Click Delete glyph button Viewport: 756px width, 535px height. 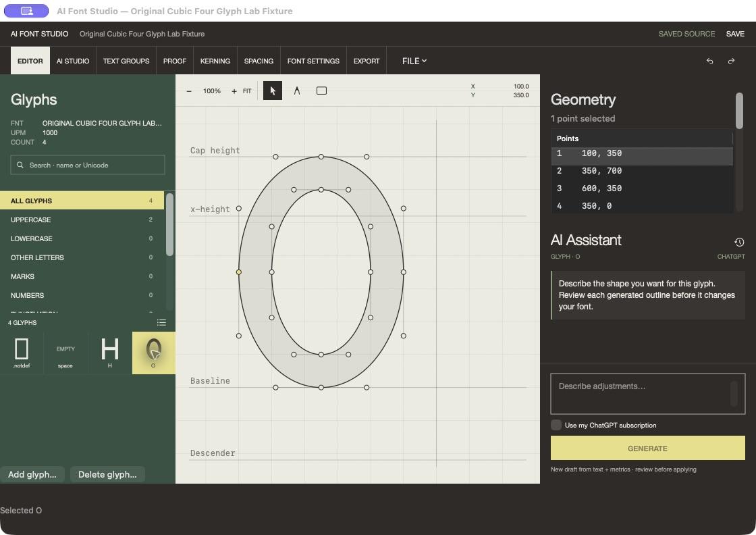[107, 475]
